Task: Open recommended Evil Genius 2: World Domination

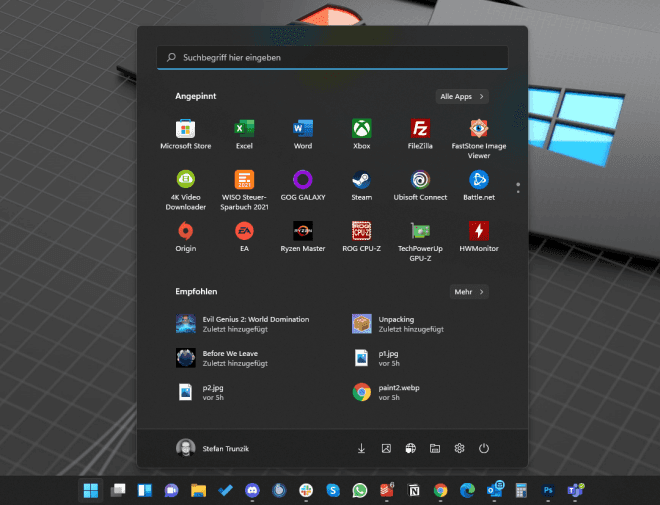Action: point(243,324)
